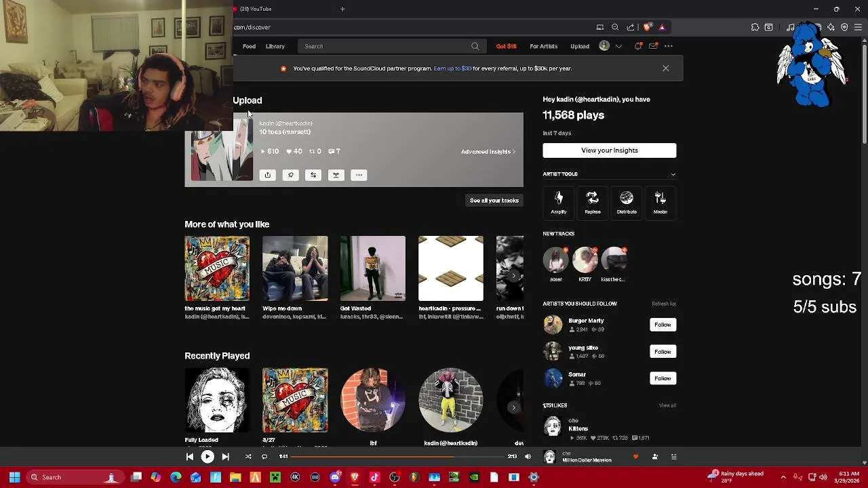Open the Distribute artist tool

627,202
